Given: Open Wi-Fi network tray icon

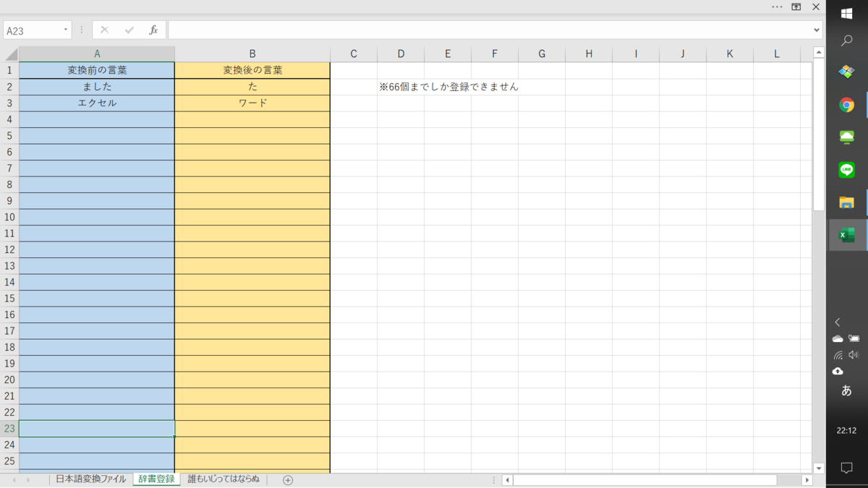Looking at the screenshot, I should [838, 355].
